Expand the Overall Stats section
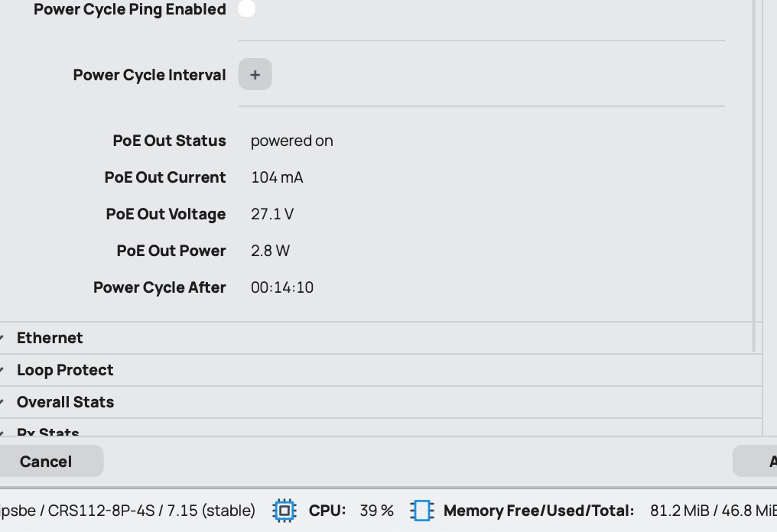Image resolution: width=777 pixels, height=532 pixels. coord(65,402)
